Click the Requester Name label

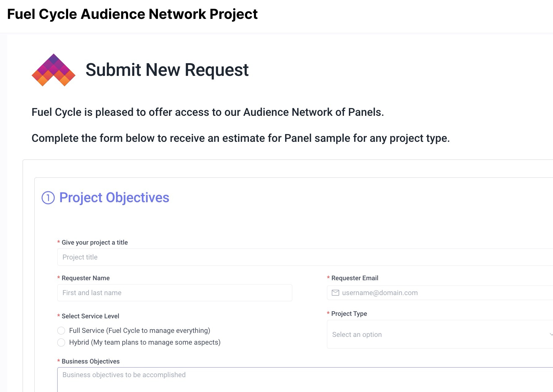[85, 278]
